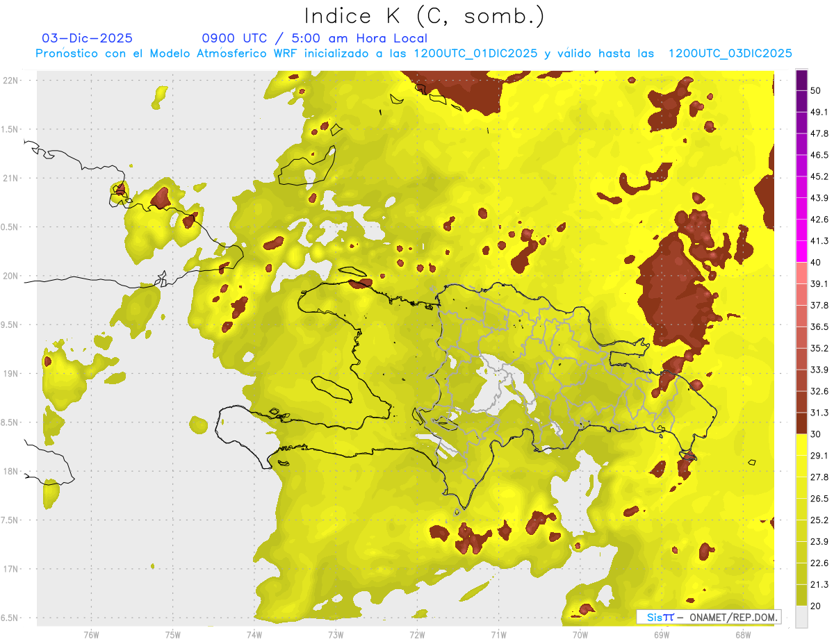Click the '68W' longitude label
Screen dimensions: 834x644
point(742,634)
